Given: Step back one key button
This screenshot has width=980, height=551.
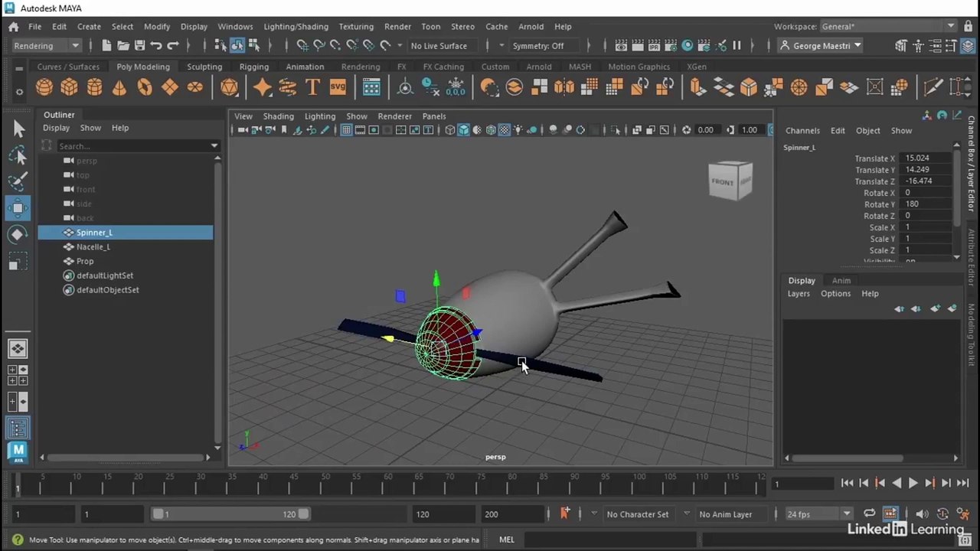Looking at the screenshot, I should (880, 483).
